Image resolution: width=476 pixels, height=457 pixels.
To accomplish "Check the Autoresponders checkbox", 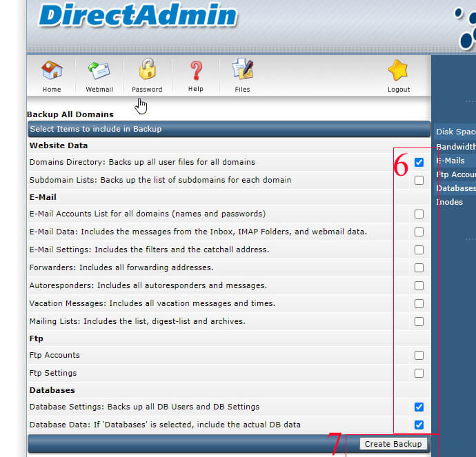I will 419,285.
